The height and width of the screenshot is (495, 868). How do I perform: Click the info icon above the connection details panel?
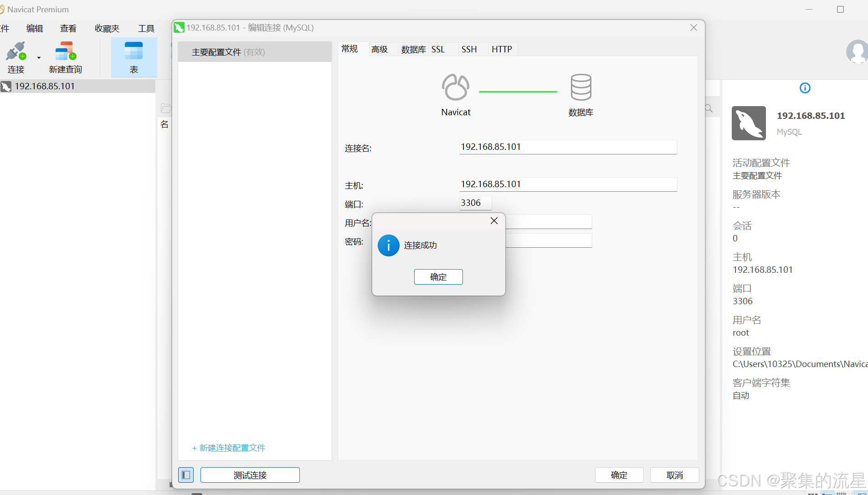(x=805, y=88)
